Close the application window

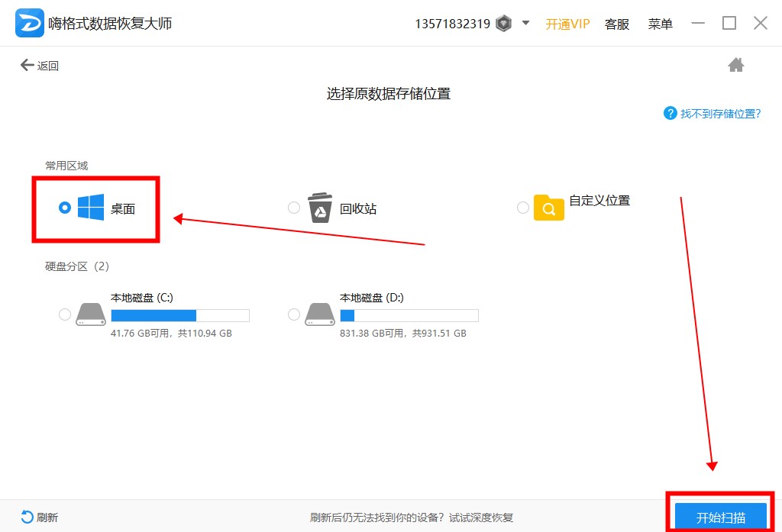[761, 23]
